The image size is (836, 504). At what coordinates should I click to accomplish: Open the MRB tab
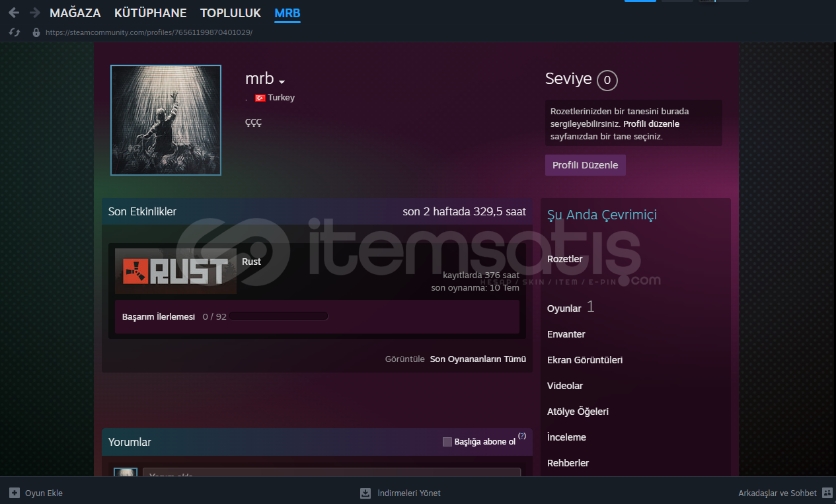pos(287,13)
